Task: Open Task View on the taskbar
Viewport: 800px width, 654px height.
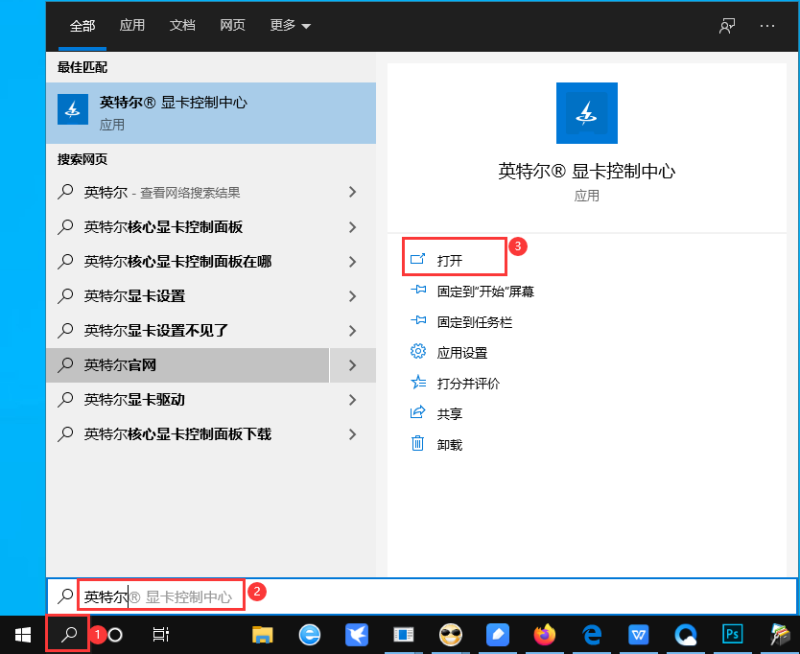Action: point(161,634)
